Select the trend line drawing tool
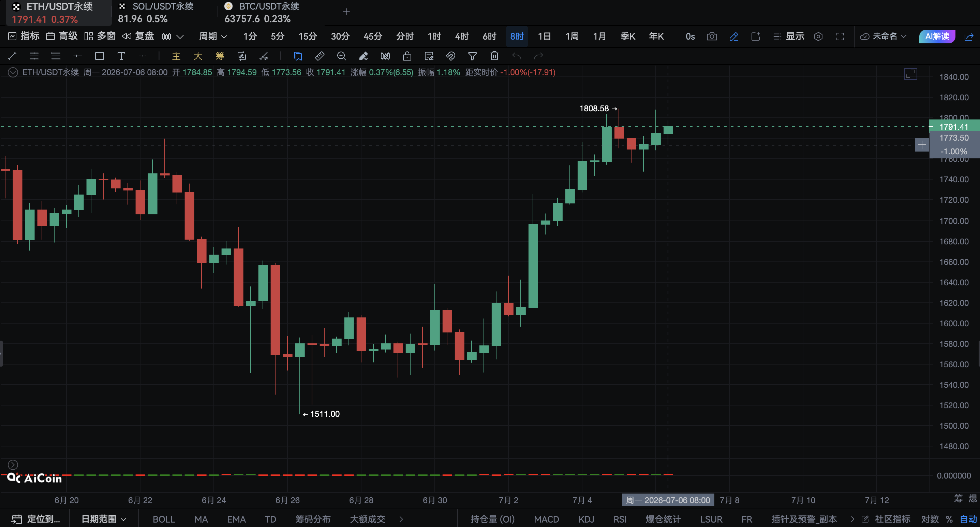 coord(12,56)
